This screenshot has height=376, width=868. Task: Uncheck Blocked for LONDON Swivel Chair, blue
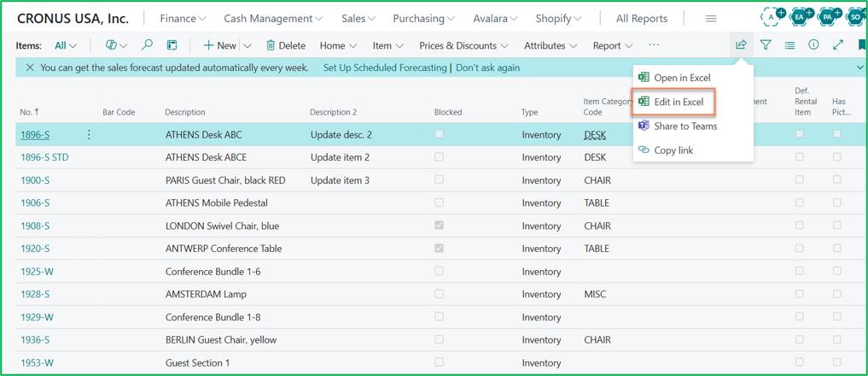(x=439, y=225)
